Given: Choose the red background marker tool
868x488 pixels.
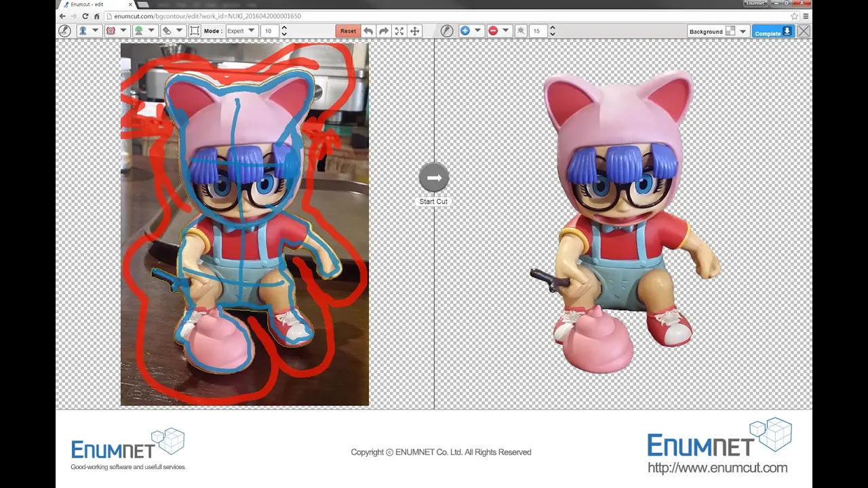Looking at the screenshot, I should [111, 30].
